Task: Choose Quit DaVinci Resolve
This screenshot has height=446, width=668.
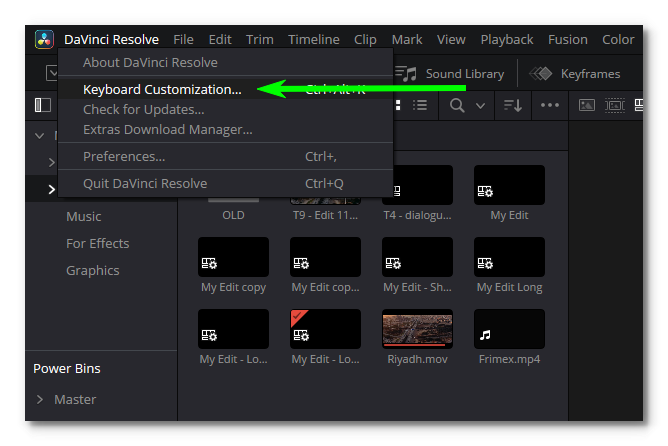Action: [x=225, y=184]
